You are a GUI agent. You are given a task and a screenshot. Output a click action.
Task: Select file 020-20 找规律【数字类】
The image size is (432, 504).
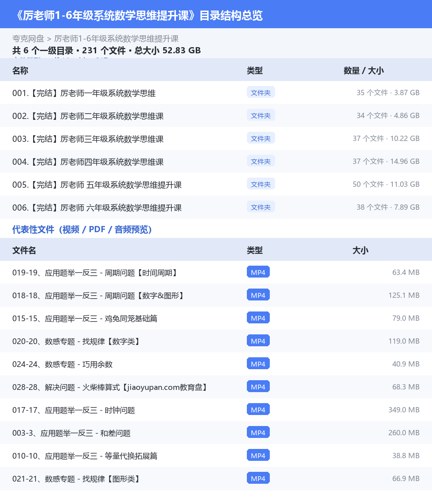(77, 341)
